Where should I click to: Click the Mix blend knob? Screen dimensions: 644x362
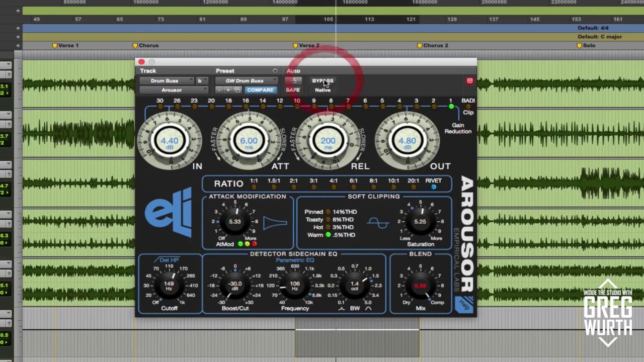[x=420, y=286]
